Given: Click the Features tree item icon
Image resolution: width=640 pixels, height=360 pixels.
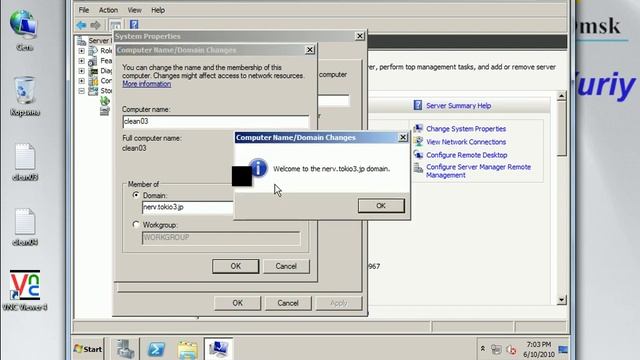Looking at the screenshot, I should (x=93, y=61).
